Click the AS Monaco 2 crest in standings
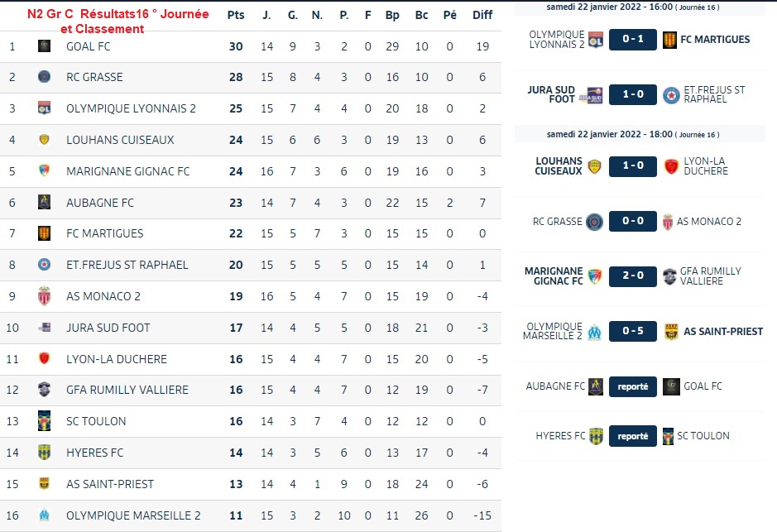 [44, 296]
